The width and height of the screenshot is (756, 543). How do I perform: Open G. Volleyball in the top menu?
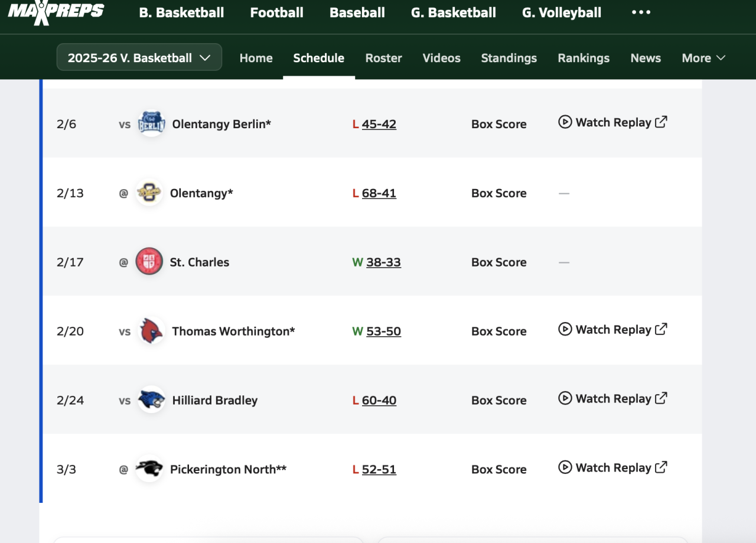point(561,12)
